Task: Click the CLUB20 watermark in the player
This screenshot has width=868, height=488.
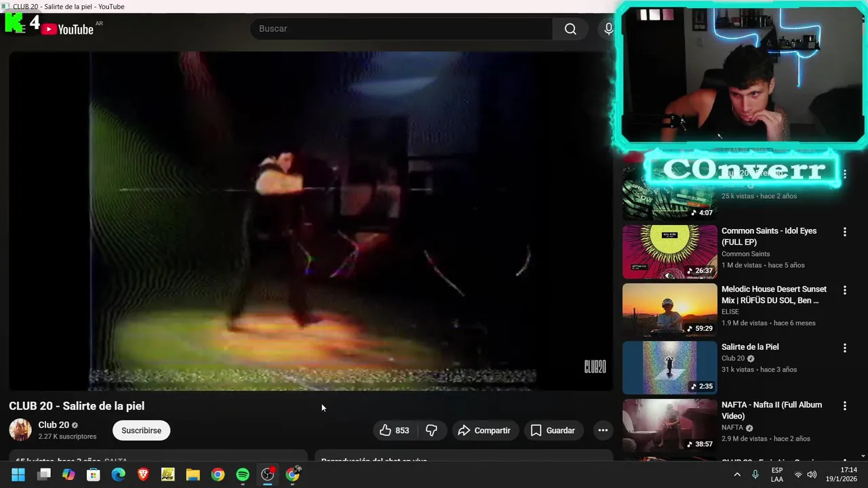Action: pyautogui.click(x=595, y=367)
